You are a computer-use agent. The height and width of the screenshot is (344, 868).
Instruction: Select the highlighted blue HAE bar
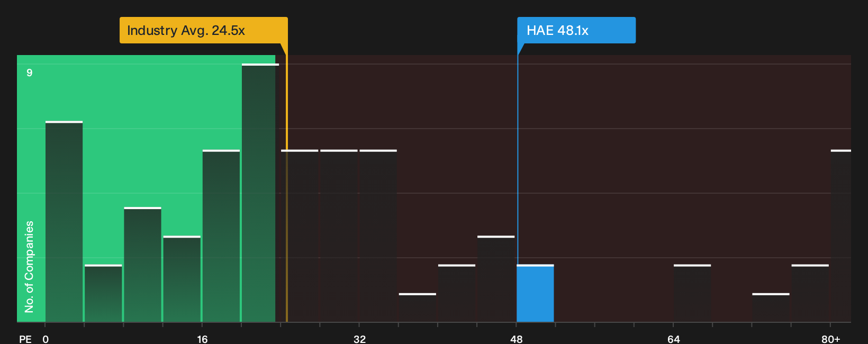[535, 293]
